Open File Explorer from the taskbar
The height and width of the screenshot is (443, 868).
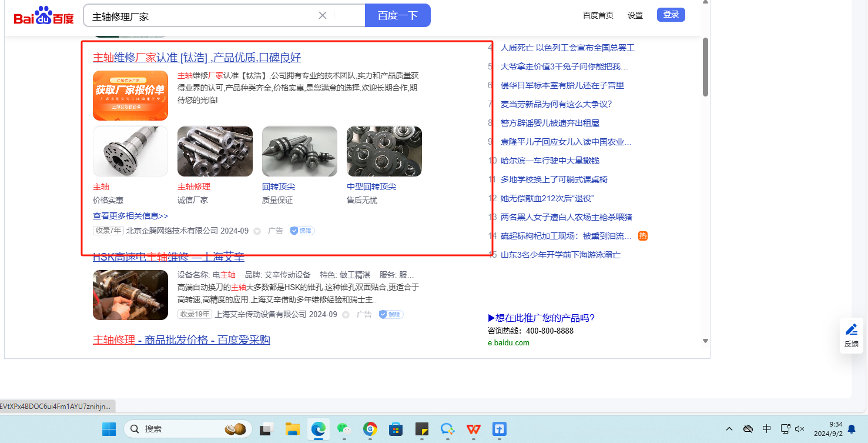(293, 429)
